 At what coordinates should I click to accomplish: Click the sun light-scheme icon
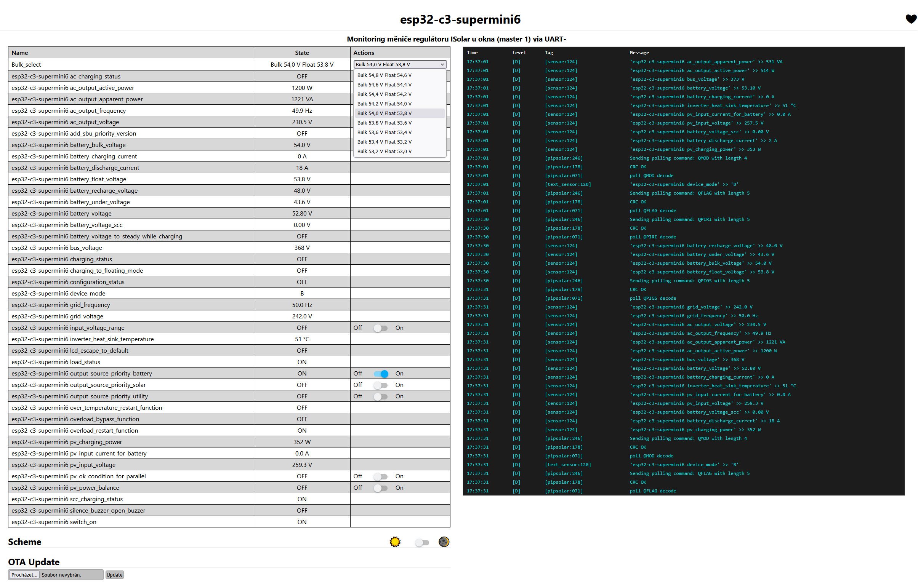[395, 542]
